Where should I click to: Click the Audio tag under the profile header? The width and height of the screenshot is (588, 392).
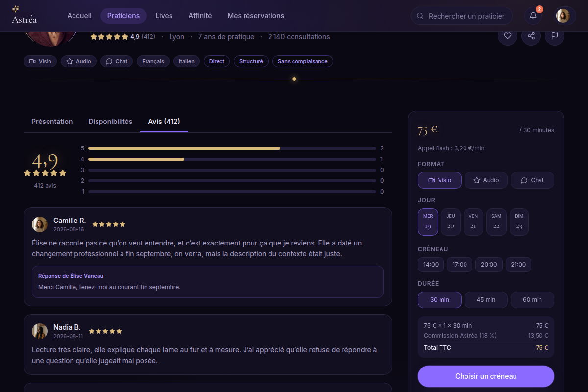click(78, 61)
